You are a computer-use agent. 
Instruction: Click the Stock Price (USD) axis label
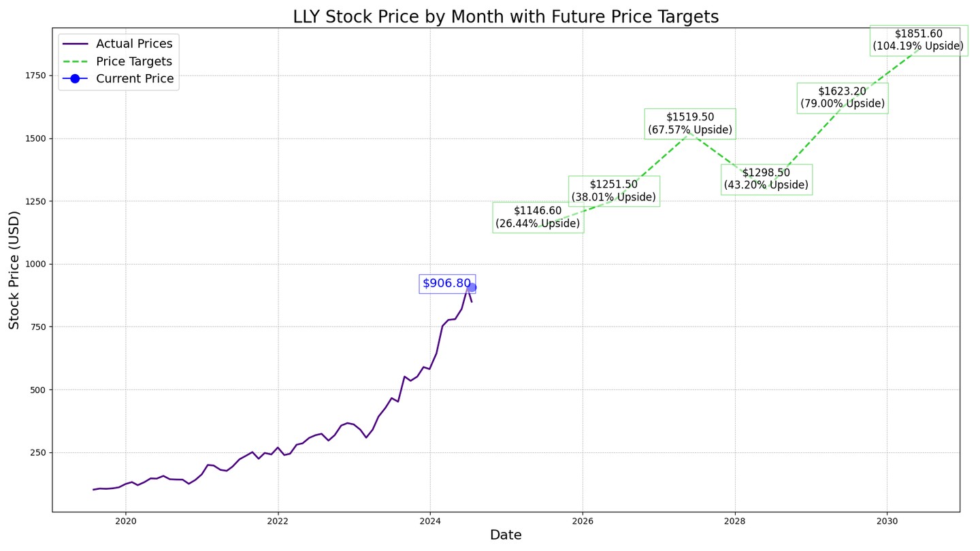pos(14,270)
